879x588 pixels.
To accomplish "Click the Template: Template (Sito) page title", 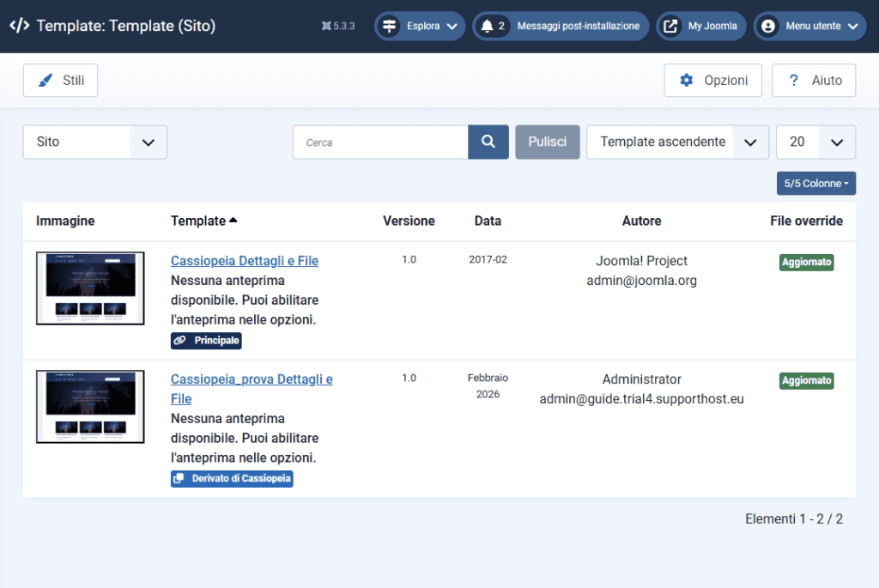I will [125, 26].
